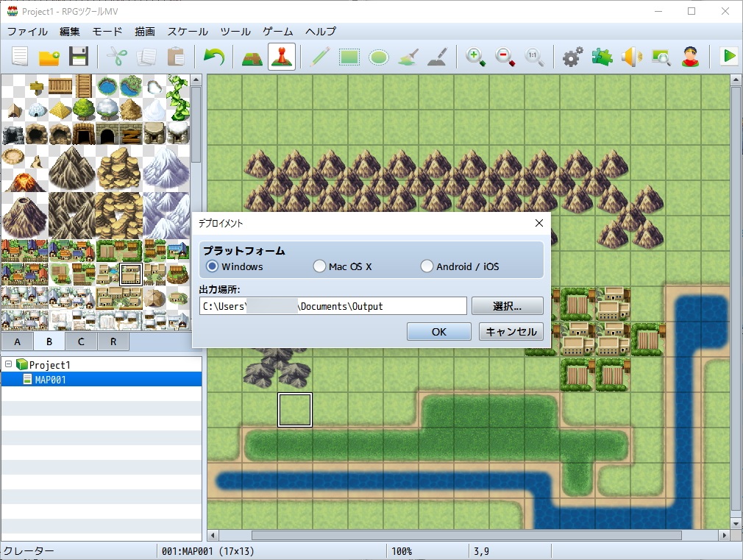Screen dimensions: 743x560
Task: Select the Rectangle drawing tool
Action: coord(349,57)
